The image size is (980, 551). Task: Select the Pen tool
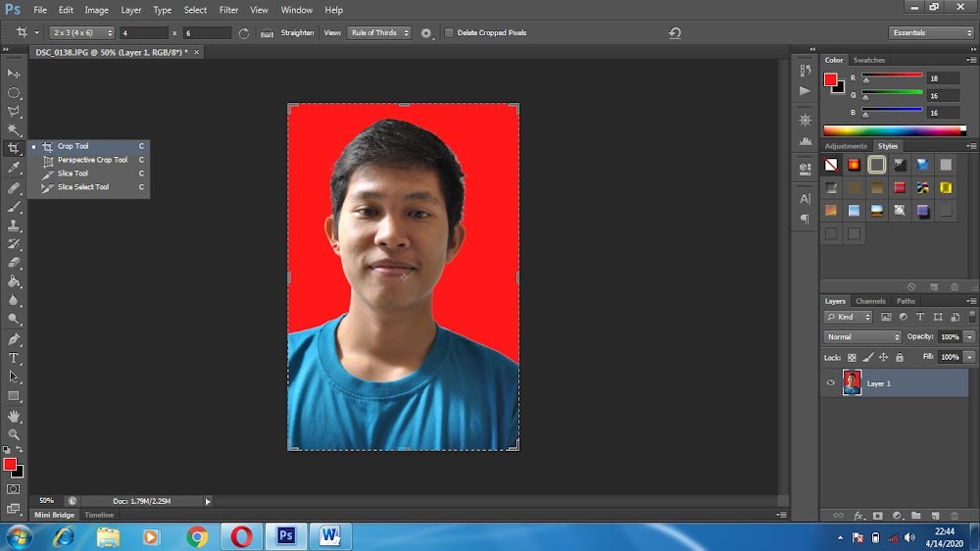pyautogui.click(x=14, y=339)
